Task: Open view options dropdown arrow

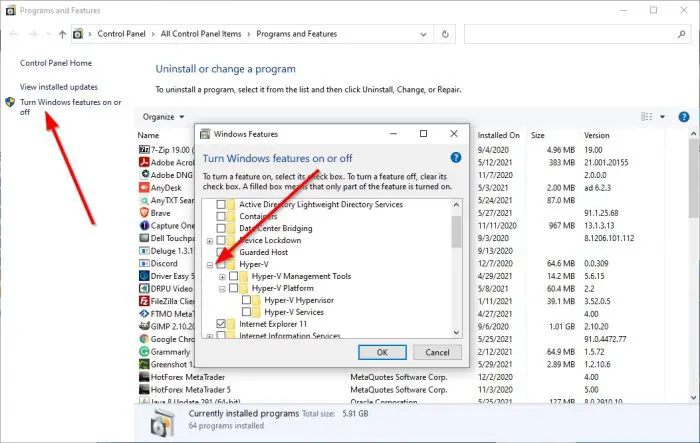Action: click(x=662, y=117)
